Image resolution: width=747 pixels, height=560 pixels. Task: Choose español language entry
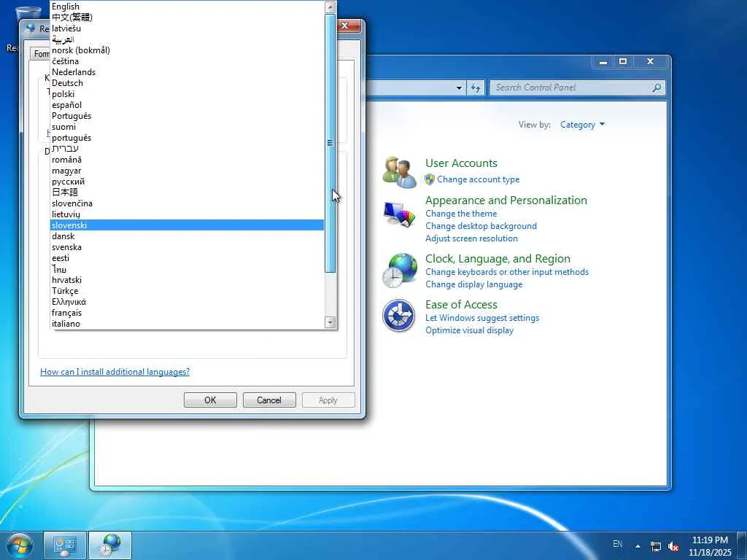click(x=187, y=105)
